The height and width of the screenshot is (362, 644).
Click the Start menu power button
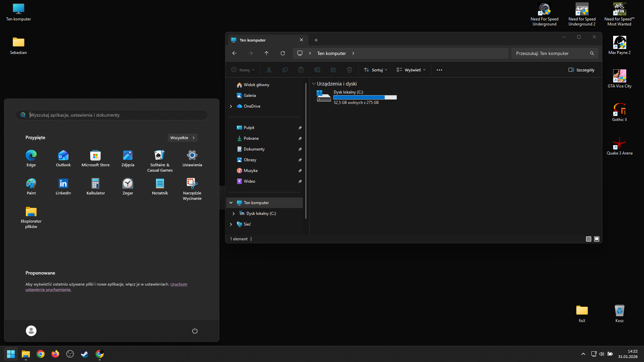pos(195,331)
